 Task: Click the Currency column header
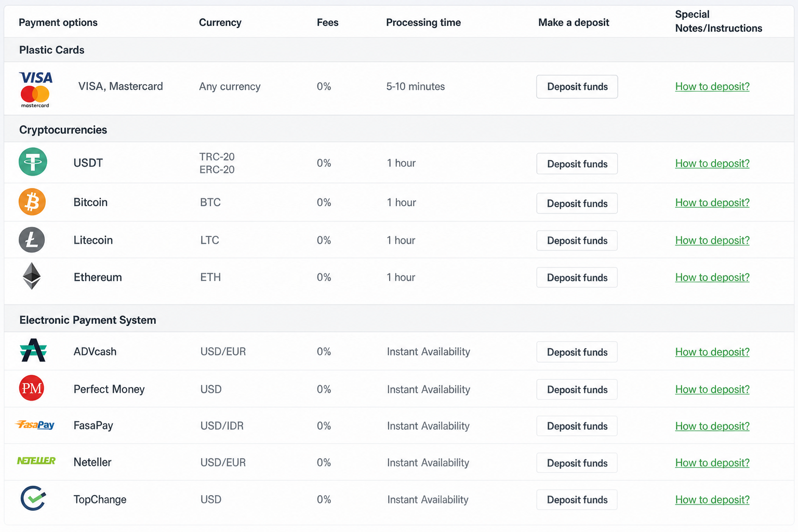pyautogui.click(x=220, y=22)
